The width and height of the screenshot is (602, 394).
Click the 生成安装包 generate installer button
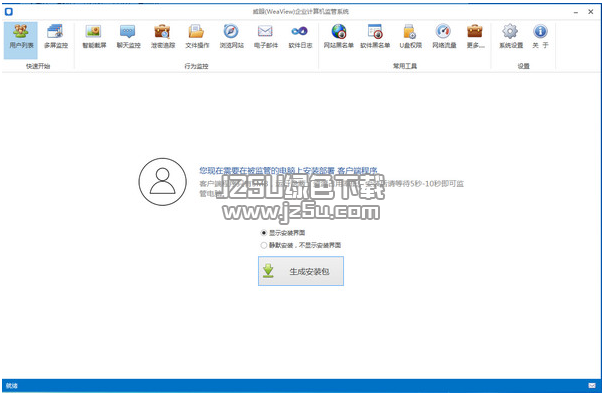(x=301, y=271)
